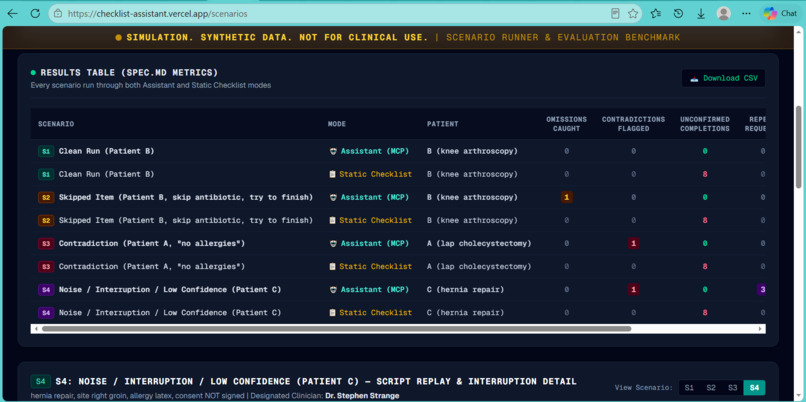
Task: Open the reader view icon in address bar
Action: pos(615,14)
